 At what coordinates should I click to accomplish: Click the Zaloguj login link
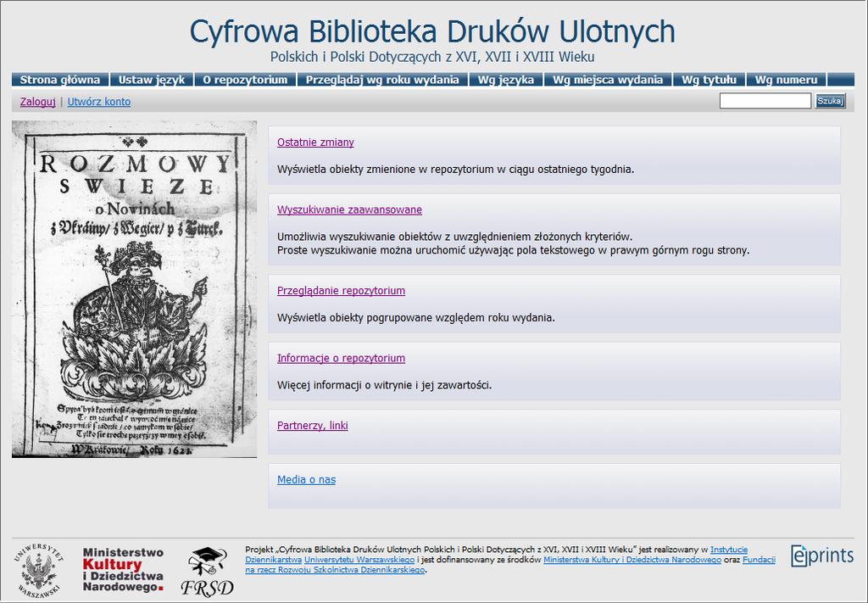point(37,102)
